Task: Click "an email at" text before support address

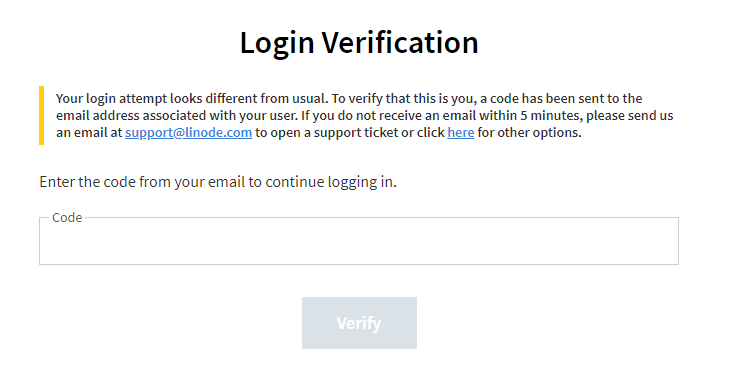Action: coord(89,133)
